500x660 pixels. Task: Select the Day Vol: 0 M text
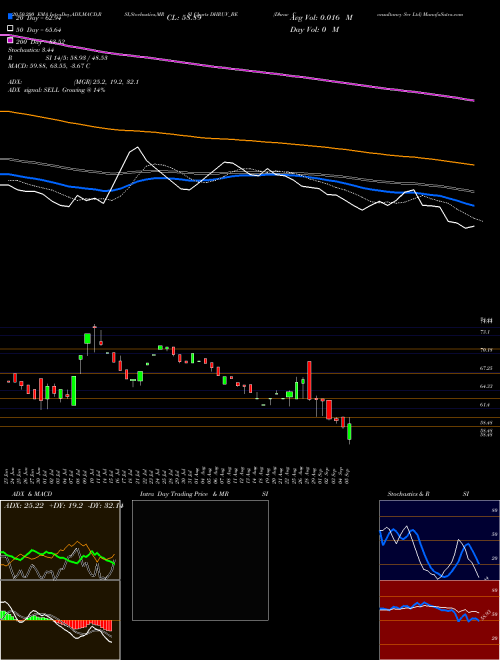tap(315, 29)
